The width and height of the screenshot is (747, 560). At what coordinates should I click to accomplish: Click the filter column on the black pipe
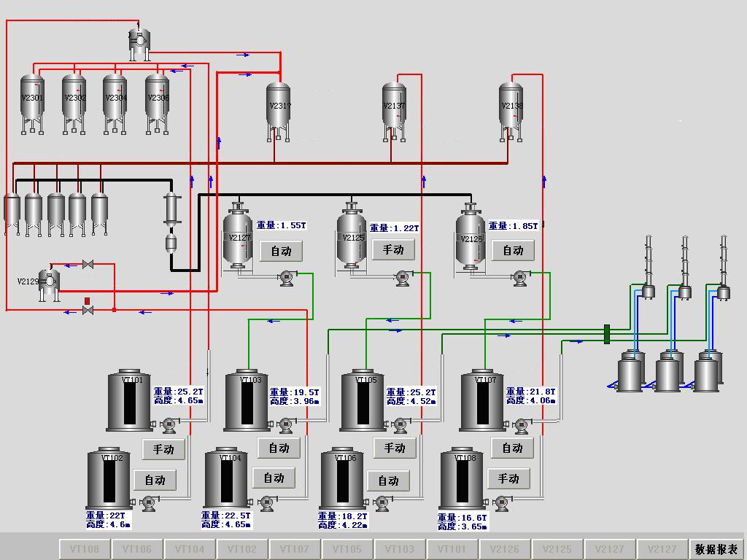pyautogui.click(x=172, y=210)
